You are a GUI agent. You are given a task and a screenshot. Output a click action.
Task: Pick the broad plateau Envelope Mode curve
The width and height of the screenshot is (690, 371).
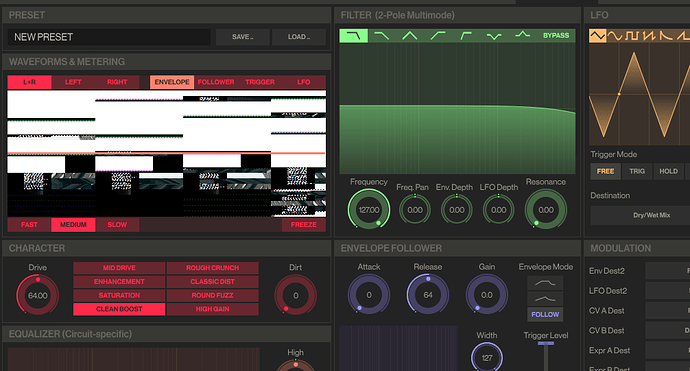(545, 283)
